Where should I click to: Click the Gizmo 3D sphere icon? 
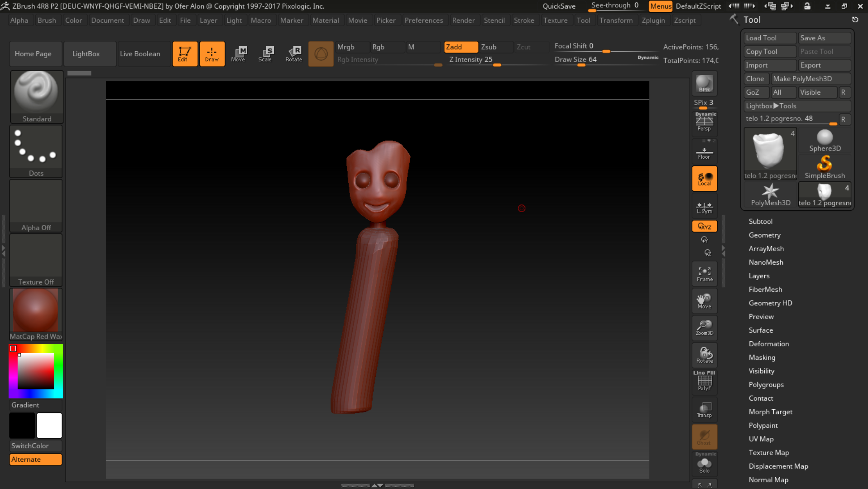[321, 54]
